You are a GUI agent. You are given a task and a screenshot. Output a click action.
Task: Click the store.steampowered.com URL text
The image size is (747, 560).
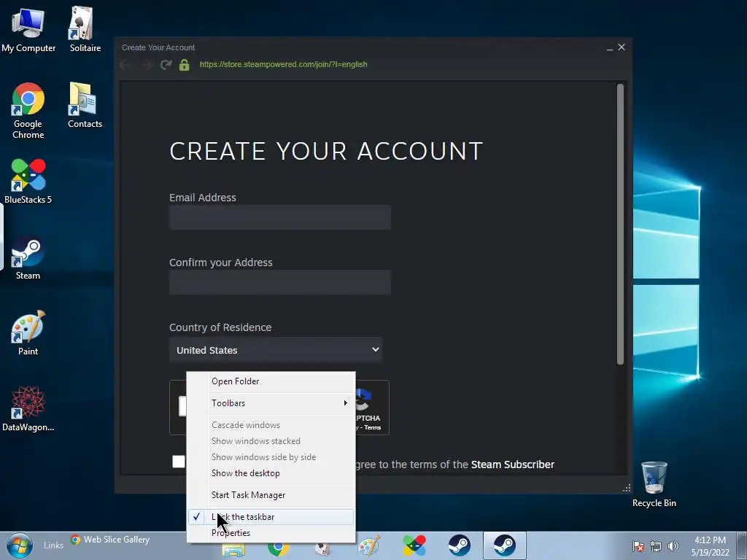[x=284, y=64]
